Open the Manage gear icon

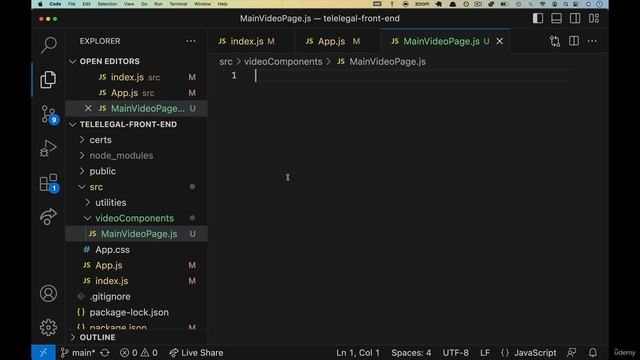pyautogui.click(x=48, y=327)
